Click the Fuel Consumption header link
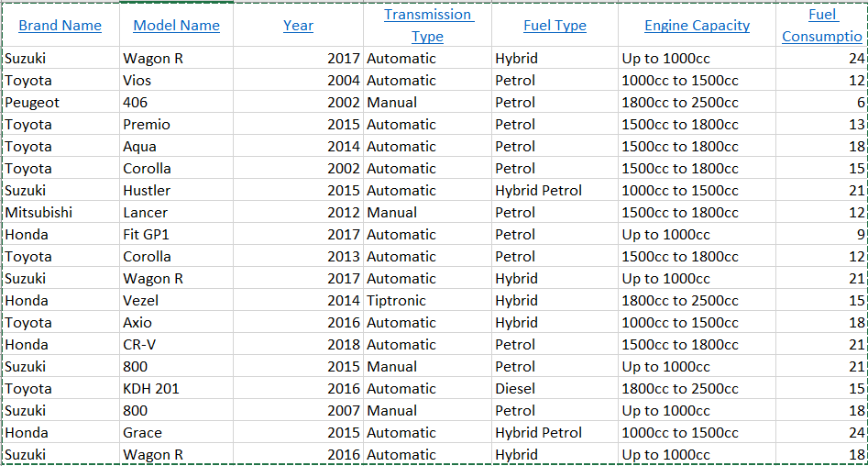The height and width of the screenshot is (466, 868). (x=822, y=26)
